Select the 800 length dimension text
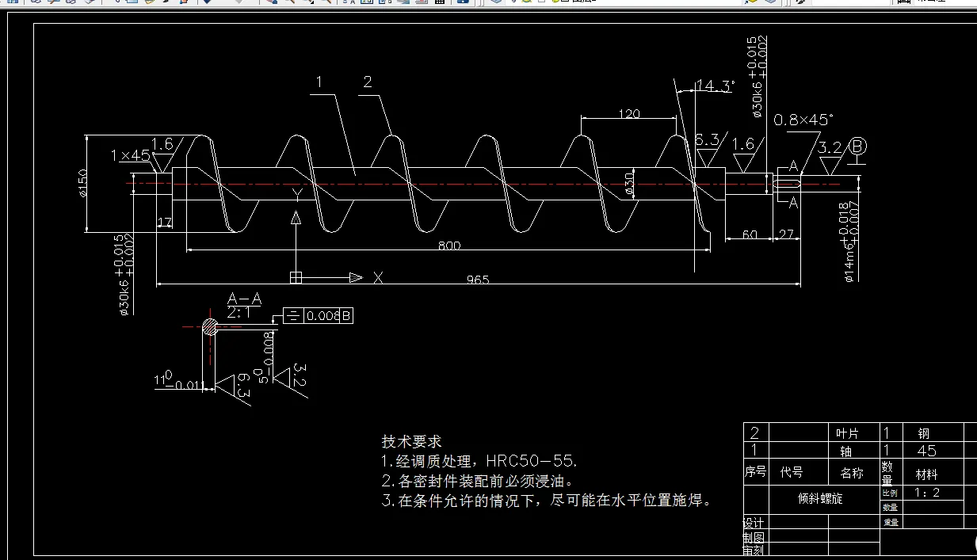977x560 pixels. 449,246
